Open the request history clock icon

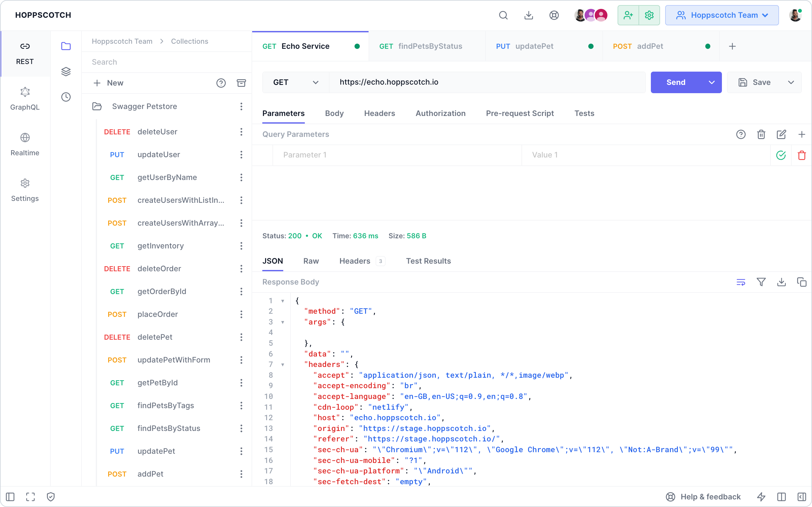(66, 97)
